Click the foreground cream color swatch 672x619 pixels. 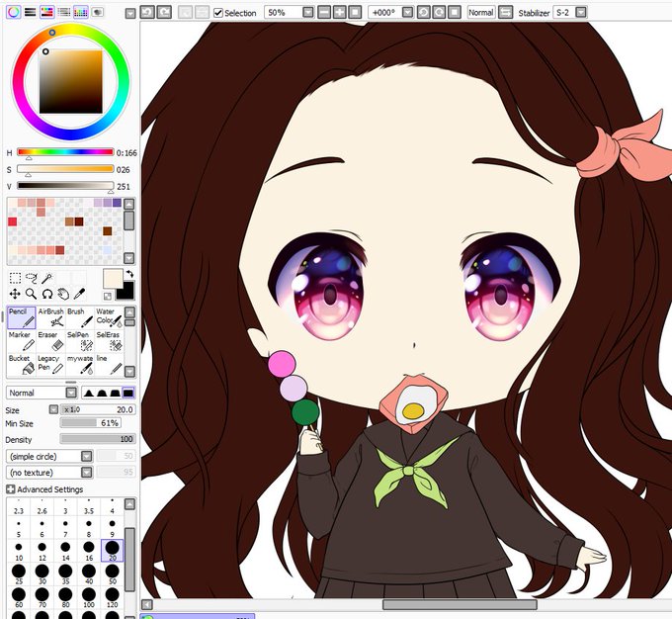pyautogui.click(x=113, y=279)
